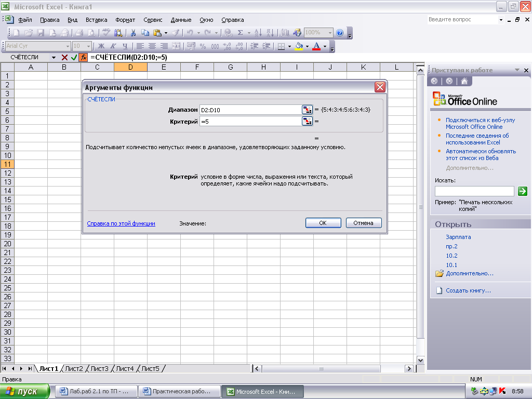Expand the Font Color dropdown arrow
The width and height of the screenshot is (532, 399).
point(325,46)
